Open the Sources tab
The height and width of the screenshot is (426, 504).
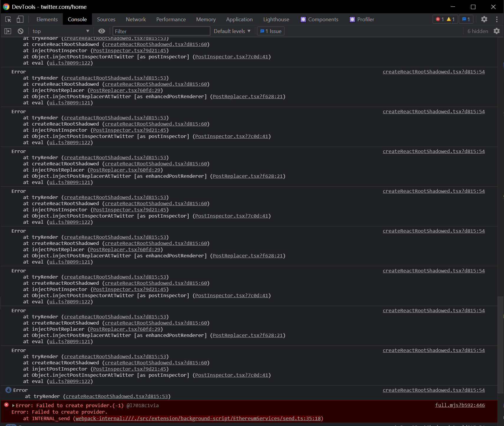(106, 19)
